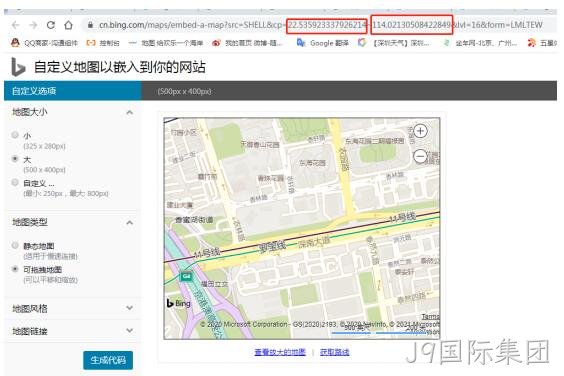564x376 pixels.
Task: Click the 深南大道 label on the map
Action: point(314,242)
